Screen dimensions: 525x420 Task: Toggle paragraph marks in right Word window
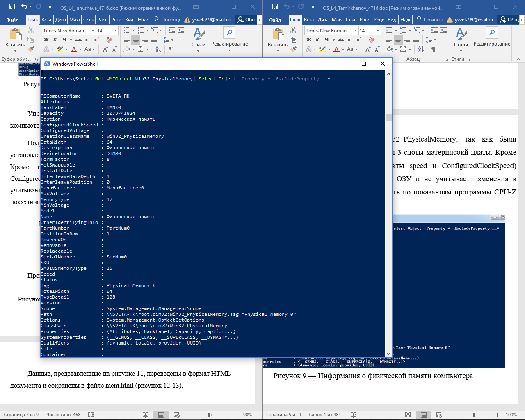coord(434,49)
